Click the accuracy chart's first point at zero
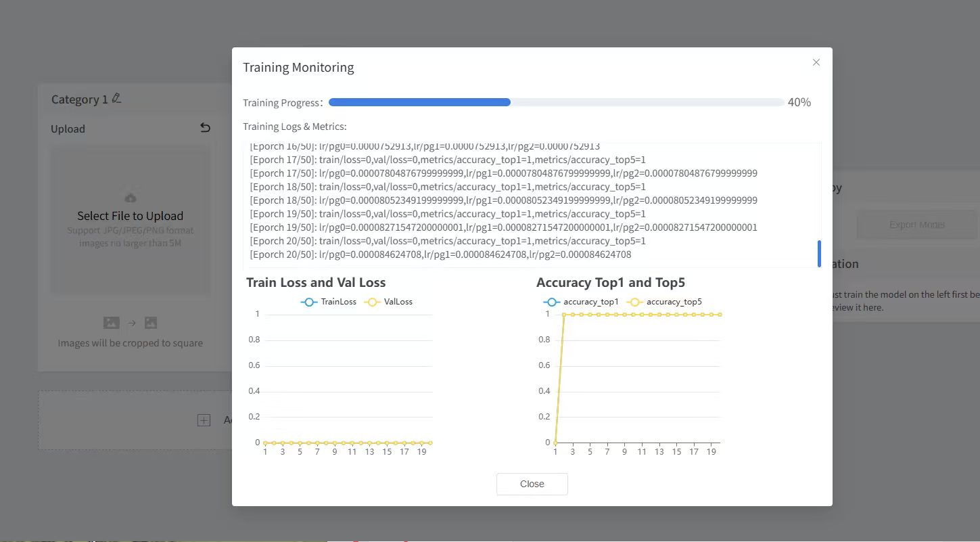The height and width of the screenshot is (542, 980). point(555,443)
